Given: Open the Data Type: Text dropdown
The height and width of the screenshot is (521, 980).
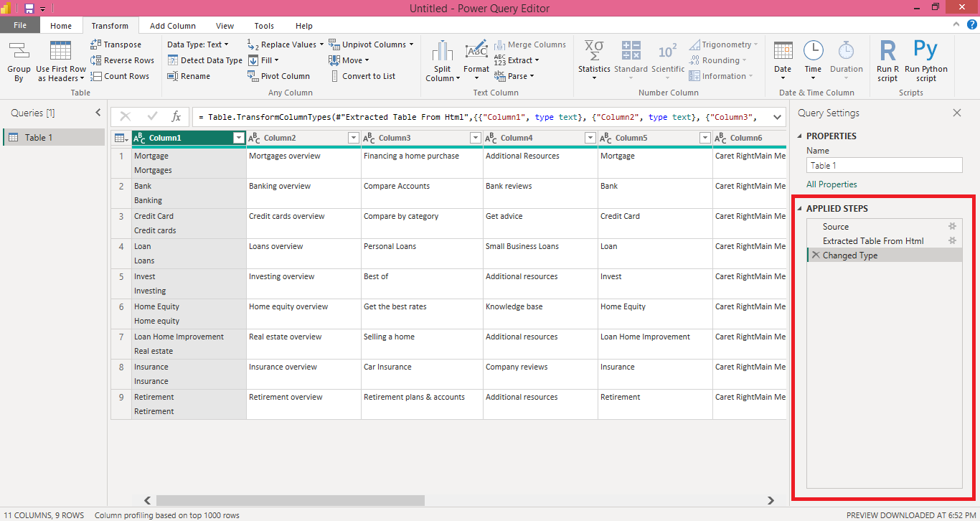Looking at the screenshot, I should point(197,44).
